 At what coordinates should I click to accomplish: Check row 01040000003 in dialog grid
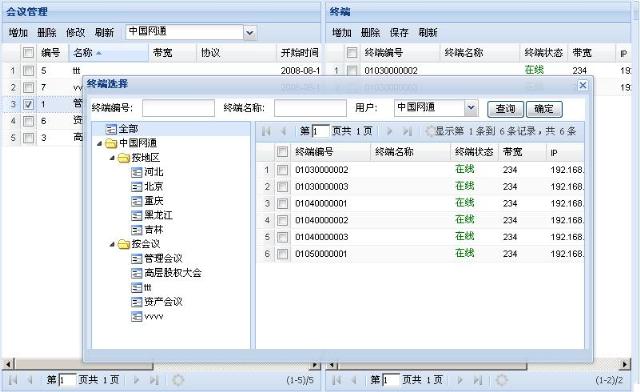click(x=282, y=237)
